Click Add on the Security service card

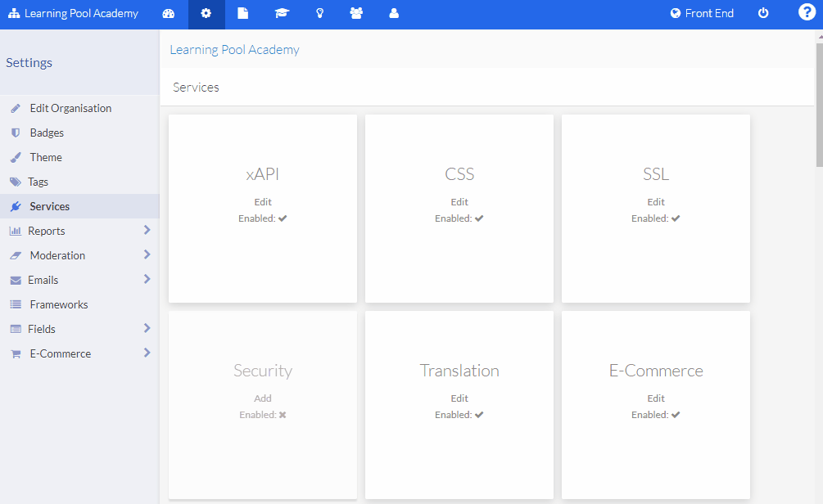point(262,398)
